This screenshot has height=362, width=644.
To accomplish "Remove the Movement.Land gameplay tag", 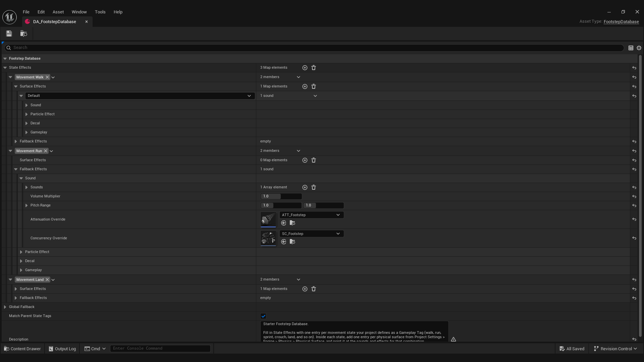I will coord(47,280).
